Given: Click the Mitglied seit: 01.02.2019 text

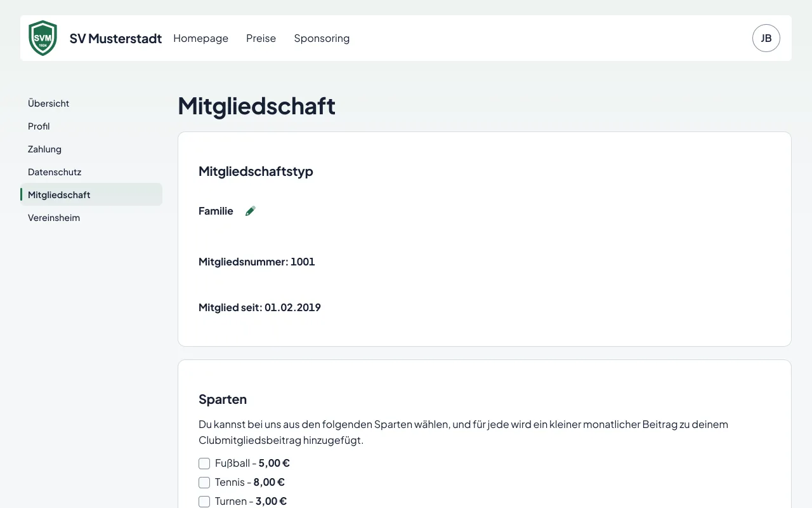Looking at the screenshot, I should point(259,307).
